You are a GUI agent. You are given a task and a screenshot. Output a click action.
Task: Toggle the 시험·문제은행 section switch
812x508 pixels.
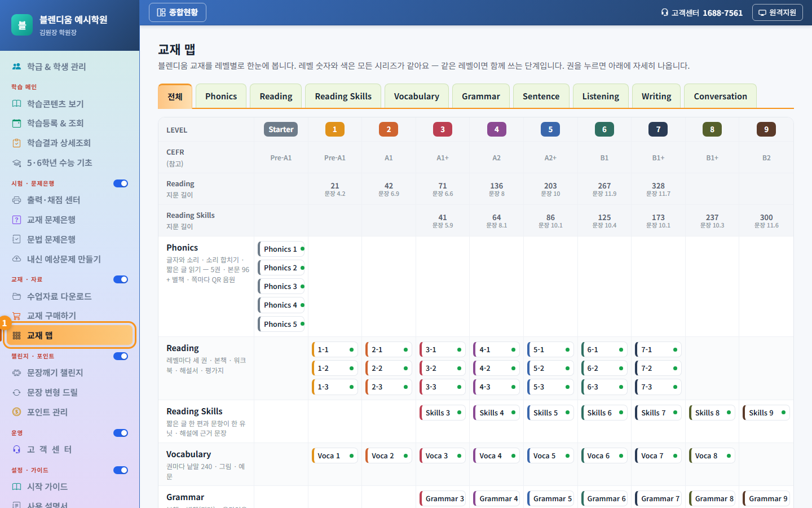(x=121, y=183)
